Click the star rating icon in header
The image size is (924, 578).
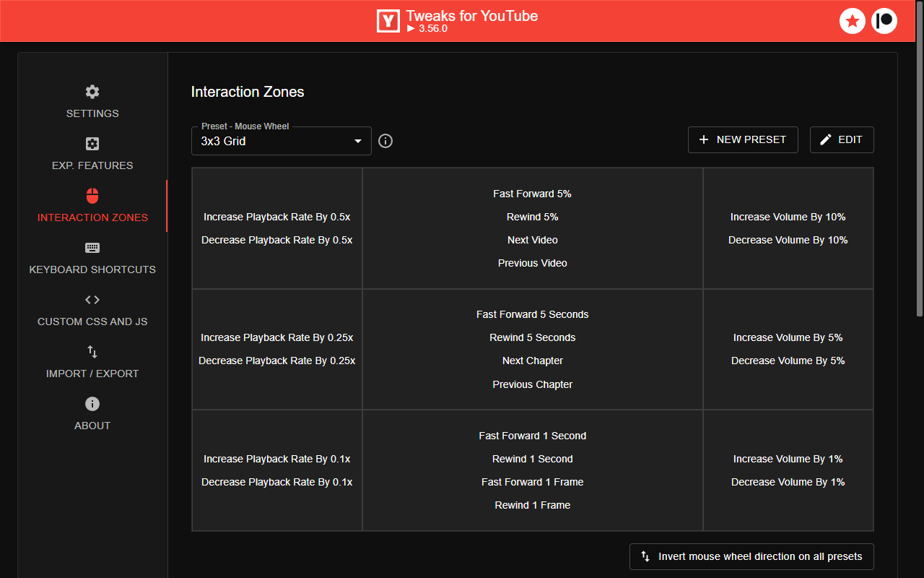pyautogui.click(x=853, y=21)
